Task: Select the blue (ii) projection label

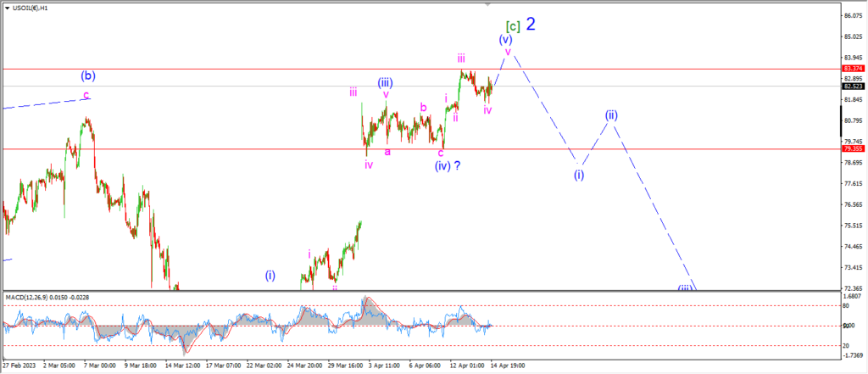Action: 611,115
